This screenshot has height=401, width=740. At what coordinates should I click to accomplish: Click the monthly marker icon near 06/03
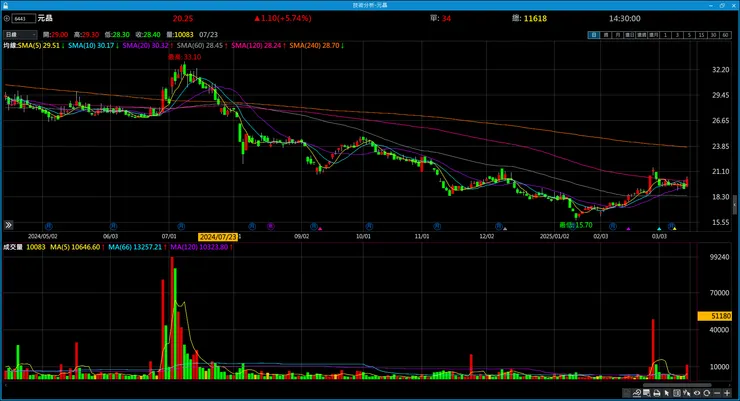113,226
